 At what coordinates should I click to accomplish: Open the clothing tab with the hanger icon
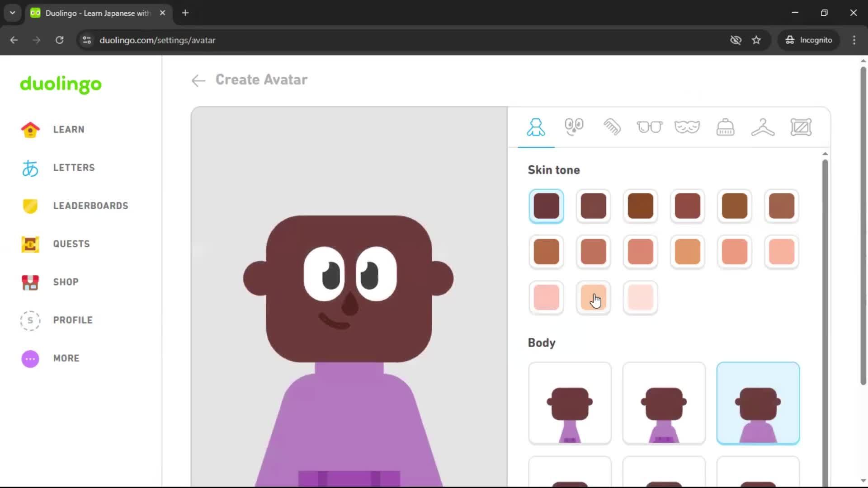(x=763, y=127)
